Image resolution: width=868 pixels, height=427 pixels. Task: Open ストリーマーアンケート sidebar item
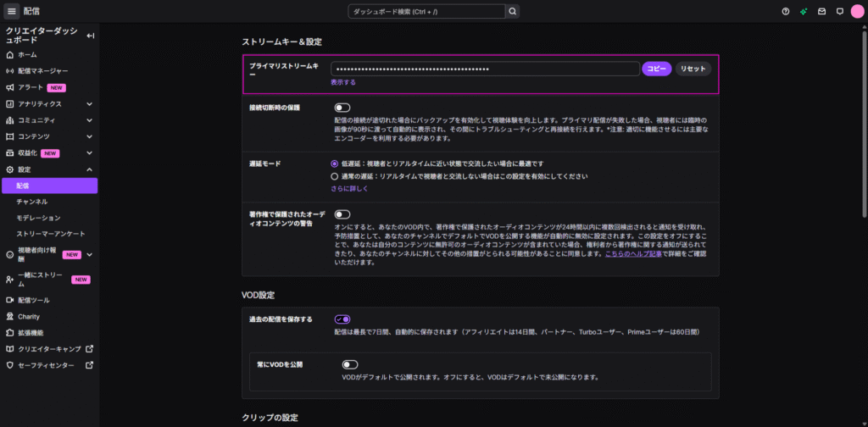tap(50, 234)
